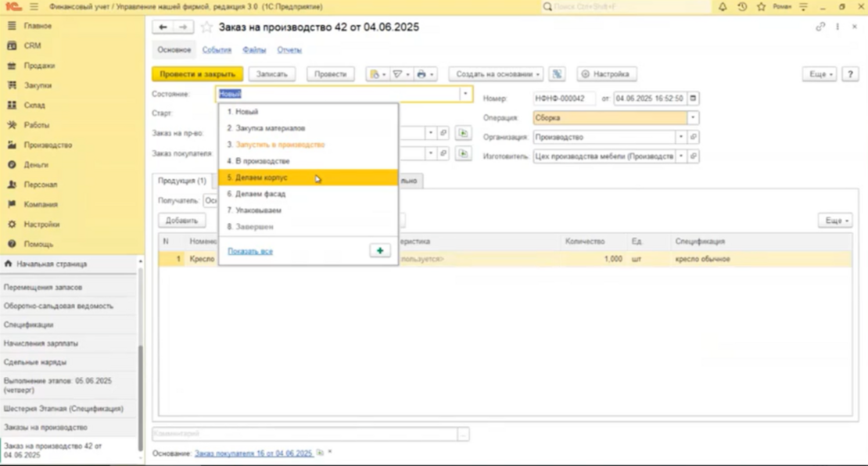Click the Комментарий input field
Screen dimensions: 868x466
[x=305, y=434]
